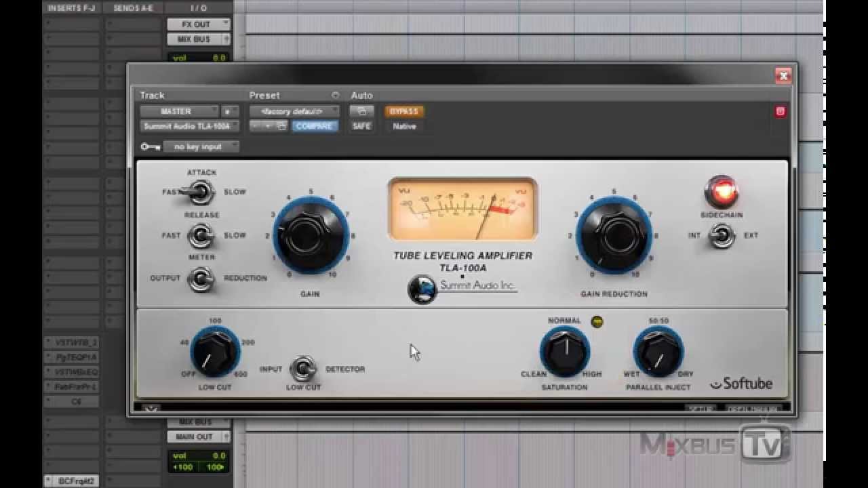Screen dimensions: 868x488
Task: Click the top vol 0.0 volume field
Action: tap(199, 58)
